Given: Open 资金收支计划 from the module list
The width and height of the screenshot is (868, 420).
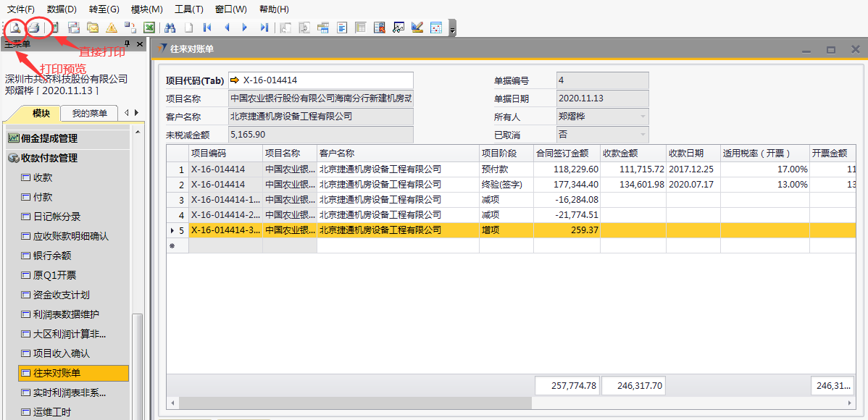Looking at the screenshot, I should point(62,295).
